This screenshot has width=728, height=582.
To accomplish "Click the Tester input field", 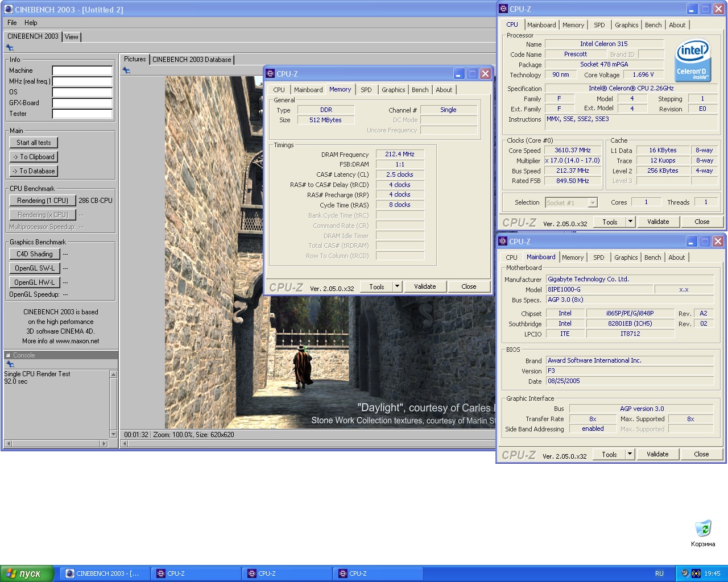I will 82,114.
